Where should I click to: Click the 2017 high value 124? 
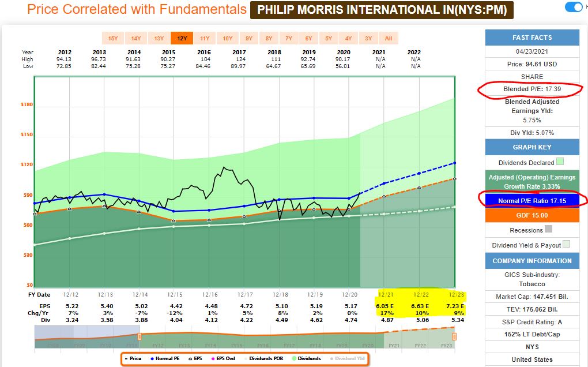(x=241, y=59)
